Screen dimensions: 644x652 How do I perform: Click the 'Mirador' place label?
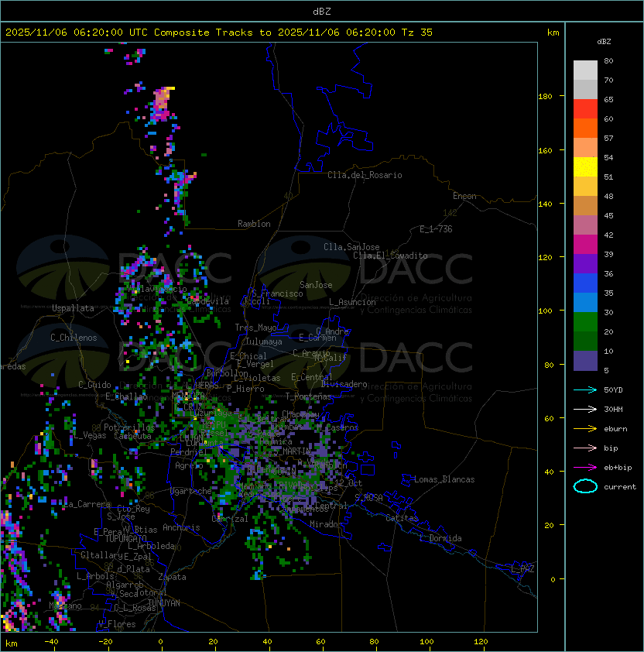[x=327, y=524]
